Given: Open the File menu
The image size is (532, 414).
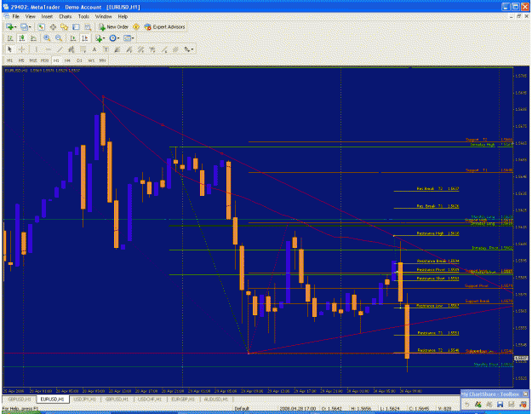Looking at the screenshot, I should click(x=15, y=16).
